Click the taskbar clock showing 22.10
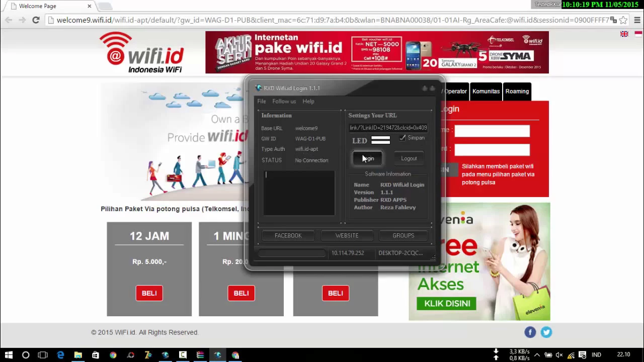The width and height of the screenshot is (644, 362). [x=624, y=355]
